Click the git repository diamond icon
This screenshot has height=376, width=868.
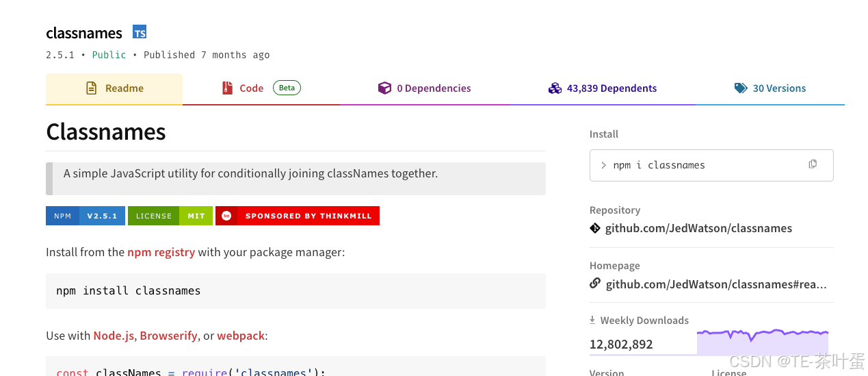(x=595, y=228)
